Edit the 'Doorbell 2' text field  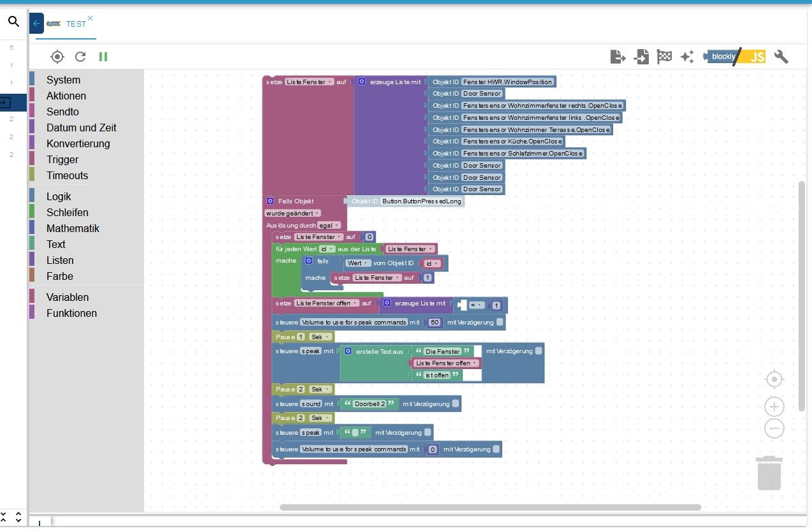[370, 404]
